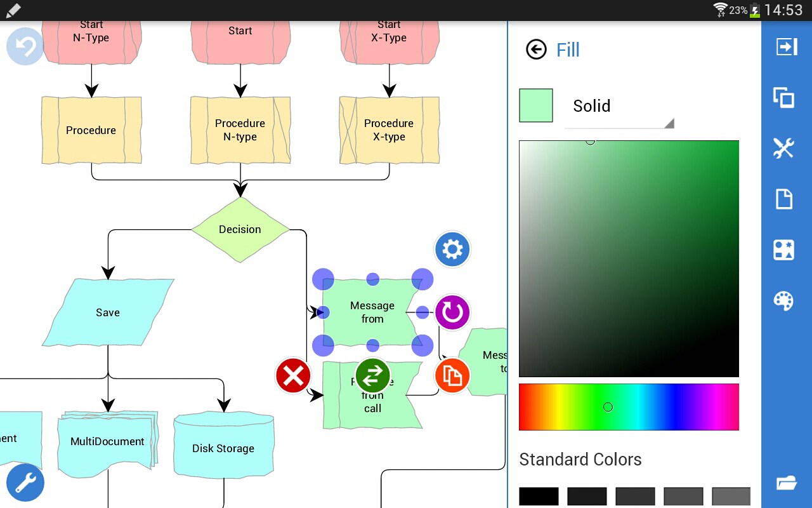Duplicate the shape using orange copy icon
The width and height of the screenshot is (812, 508).
(x=452, y=375)
